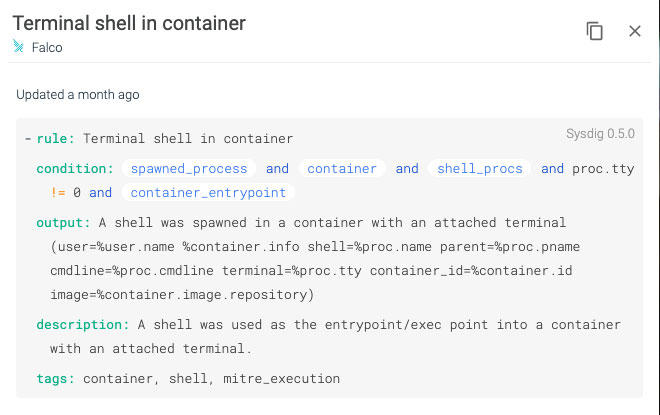Click image=%container.image.repository output line
Image resolution: width=660 pixels, height=415 pixels.
point(182,295)
